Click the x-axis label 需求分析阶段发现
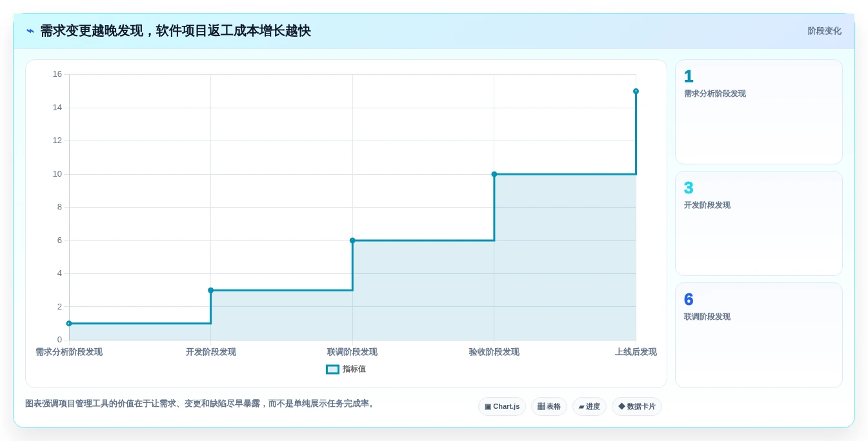The height and width of the screenshot is (441, 868). click(69, 352)
